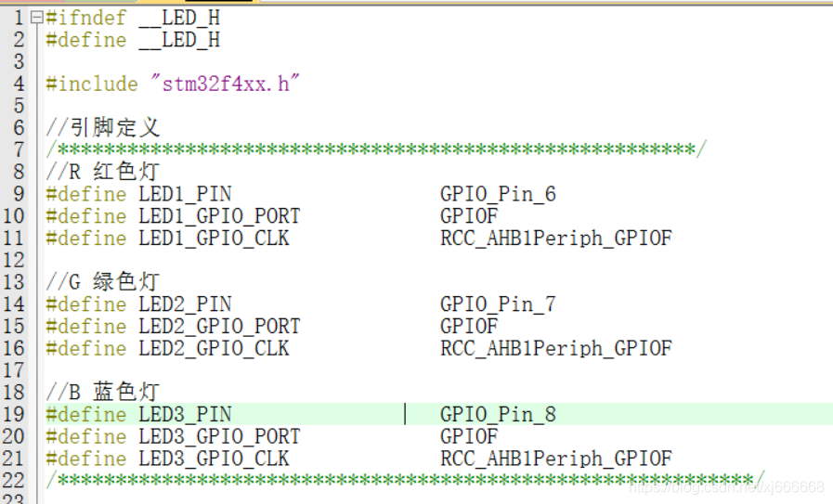Click GPIO_Pin_7 on line 14
Image resolution: width=833 pixels, height=504 pixels.
coord(498,304)
